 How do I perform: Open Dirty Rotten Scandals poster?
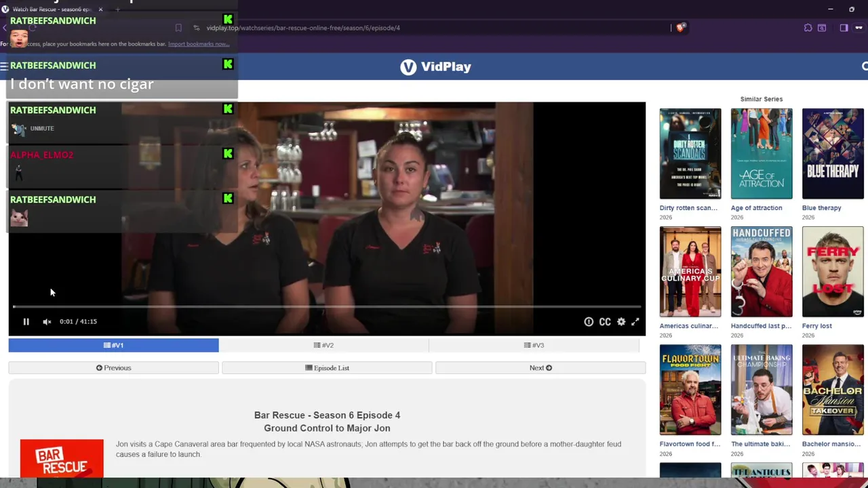690,154
